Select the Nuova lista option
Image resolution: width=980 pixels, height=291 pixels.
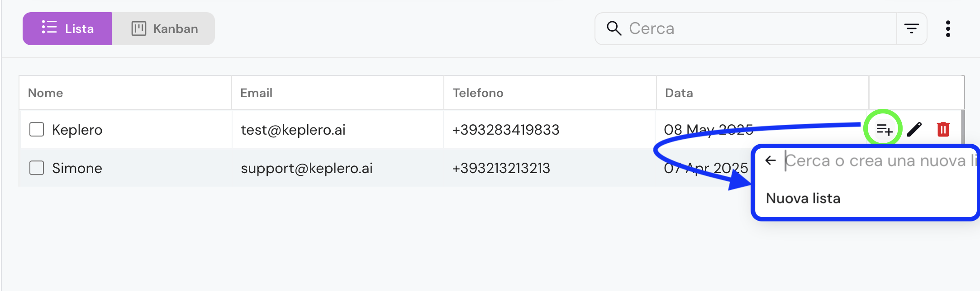[x=803, y=198]
